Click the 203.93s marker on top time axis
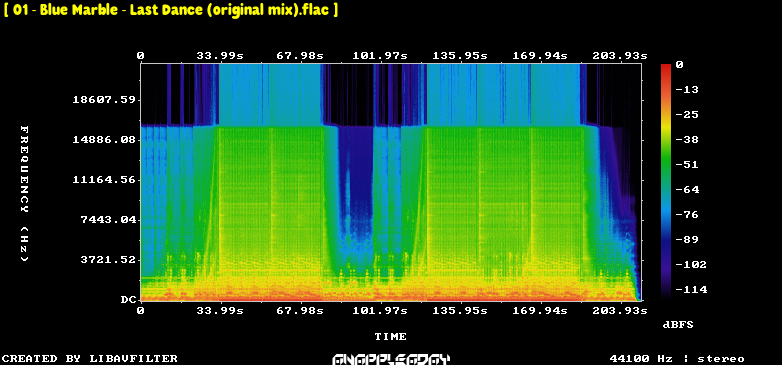782x365 pixels. coord(620,56)
